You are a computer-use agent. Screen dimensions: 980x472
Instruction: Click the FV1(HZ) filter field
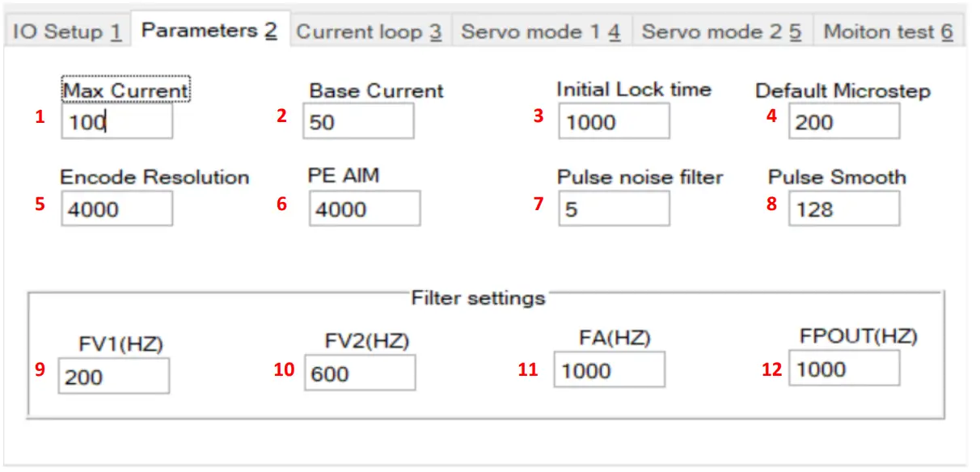tap(113, 376)
